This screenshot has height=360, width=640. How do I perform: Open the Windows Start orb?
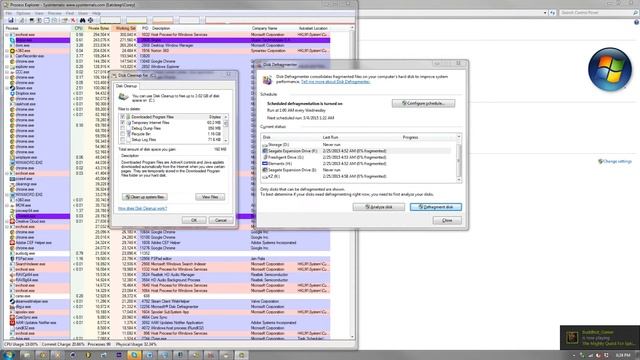pos(8,355)
